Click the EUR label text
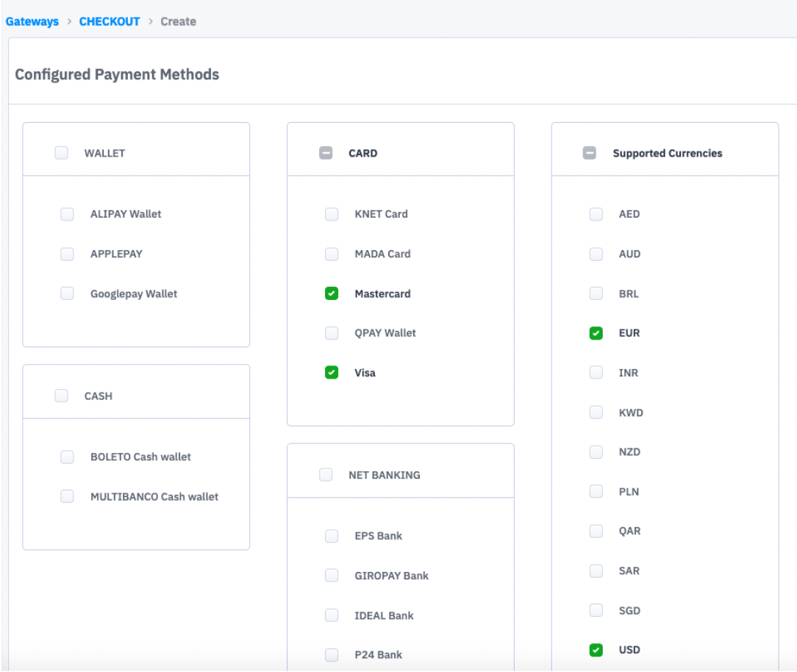This screenshot has width=797, height=672. [x=629, y=333]
